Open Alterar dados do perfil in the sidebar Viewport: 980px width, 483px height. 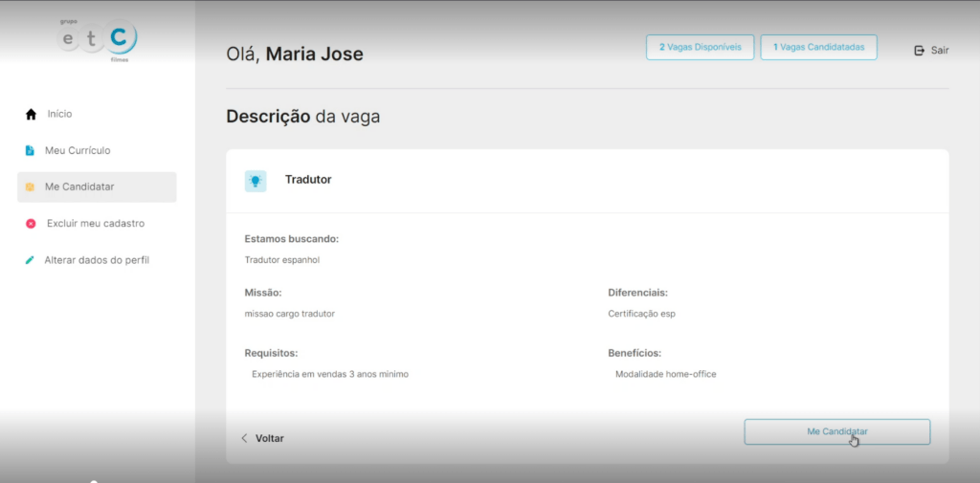[97, 260]
